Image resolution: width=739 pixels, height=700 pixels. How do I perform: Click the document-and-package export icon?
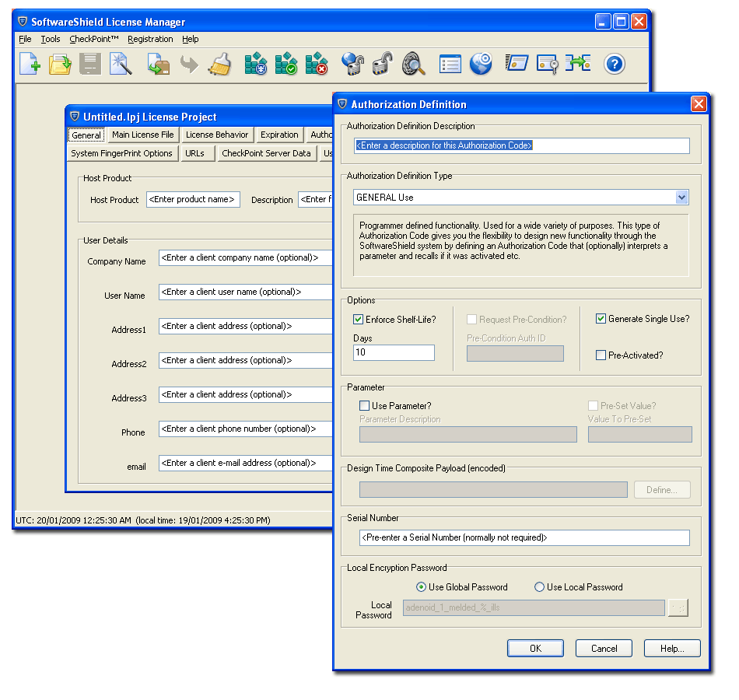(x=159, y=64)
